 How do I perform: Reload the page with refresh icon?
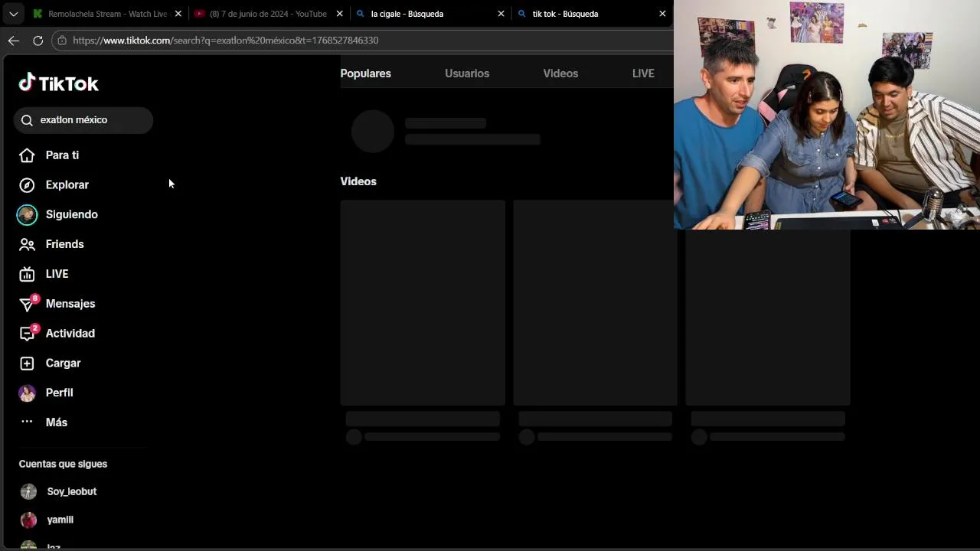tap(38, 41)
